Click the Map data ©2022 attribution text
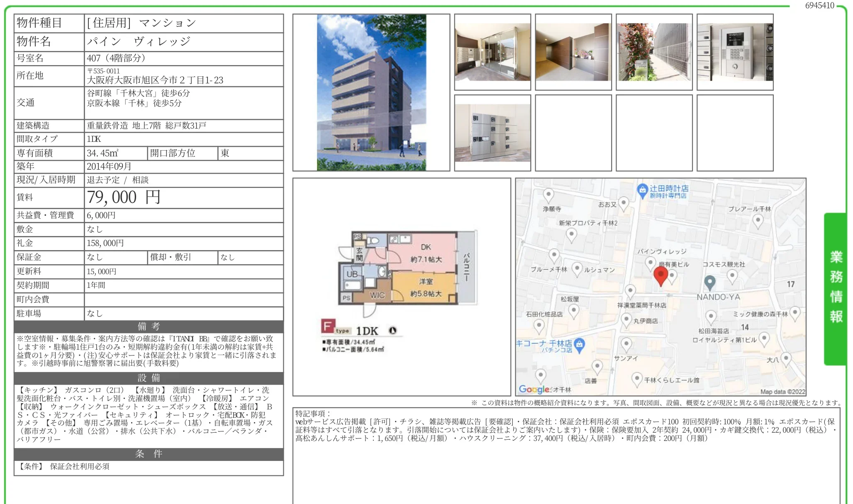853x504 pixels. 782,392
